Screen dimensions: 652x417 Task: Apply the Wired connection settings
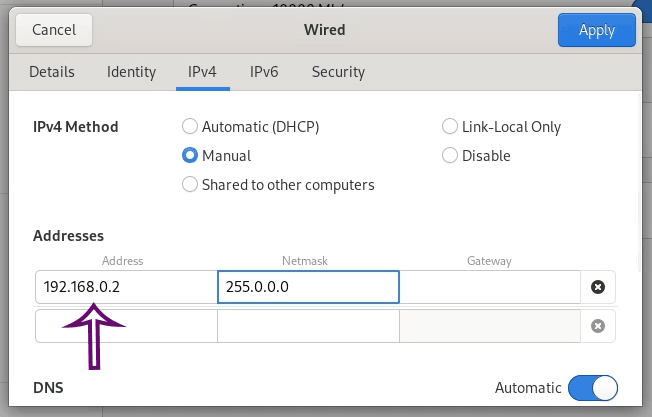click(597, 30)
